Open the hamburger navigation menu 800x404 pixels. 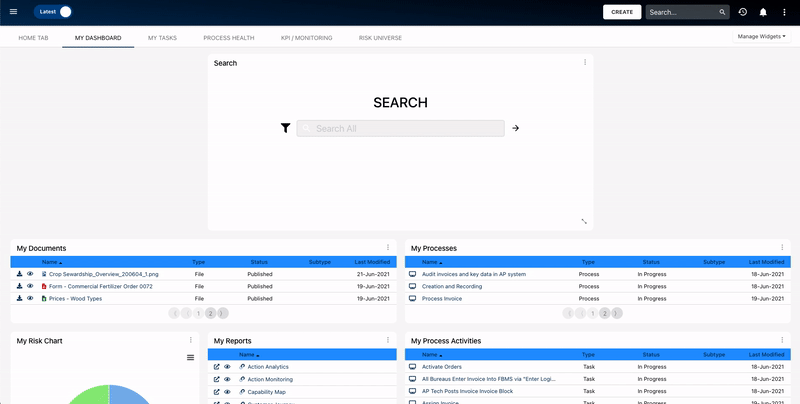click(x=13, y=12)
